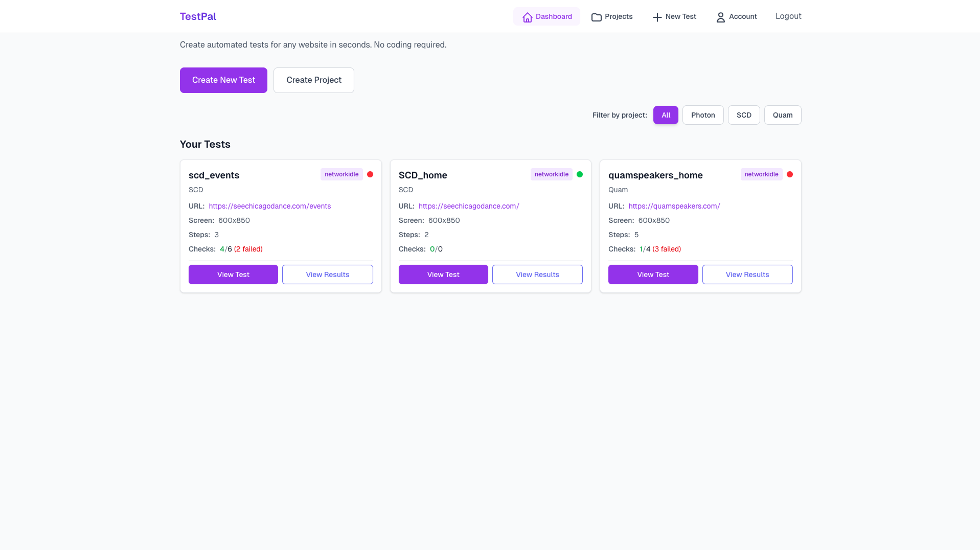The width and height of the screenshot is (980, 550).
Task: Click the green status dot on SCD_home card
Action: pyautogui.click(x=580, y=174)
